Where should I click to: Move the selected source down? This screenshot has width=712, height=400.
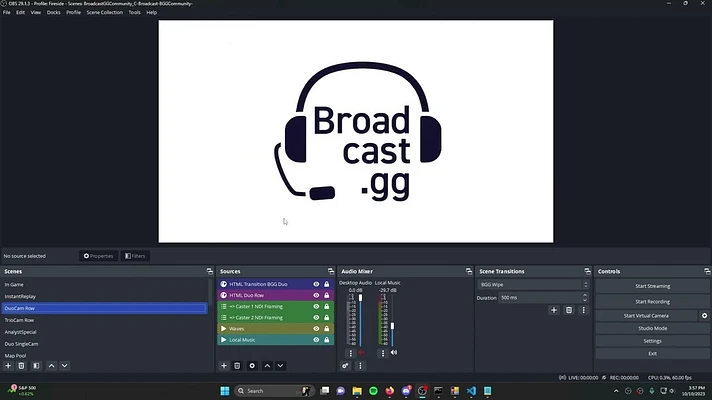(x=280, y=365)
